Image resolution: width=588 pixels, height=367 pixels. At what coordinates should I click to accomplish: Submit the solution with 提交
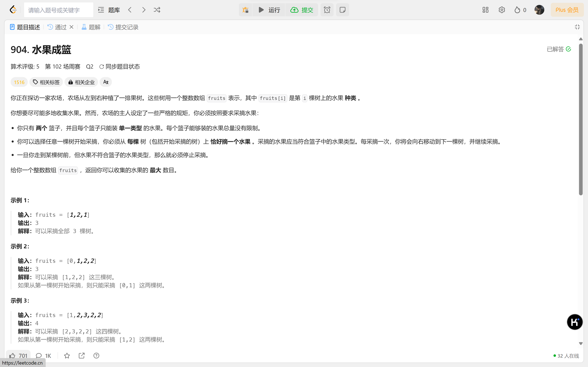(x=302, y=10)
